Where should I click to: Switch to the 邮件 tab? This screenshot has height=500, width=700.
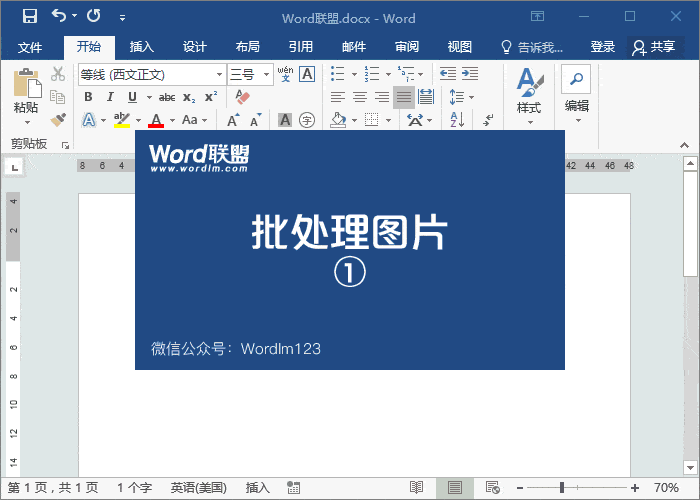click(354, 46)
